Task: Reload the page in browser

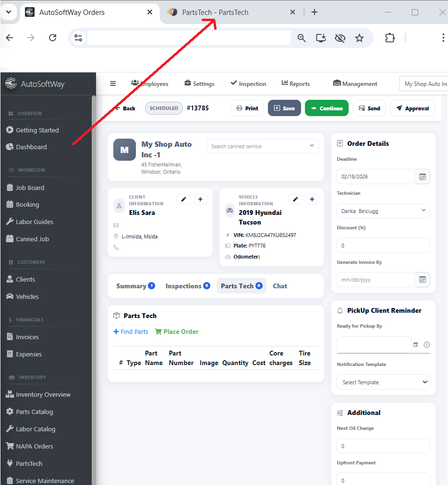Action: (x=53, y=38)
